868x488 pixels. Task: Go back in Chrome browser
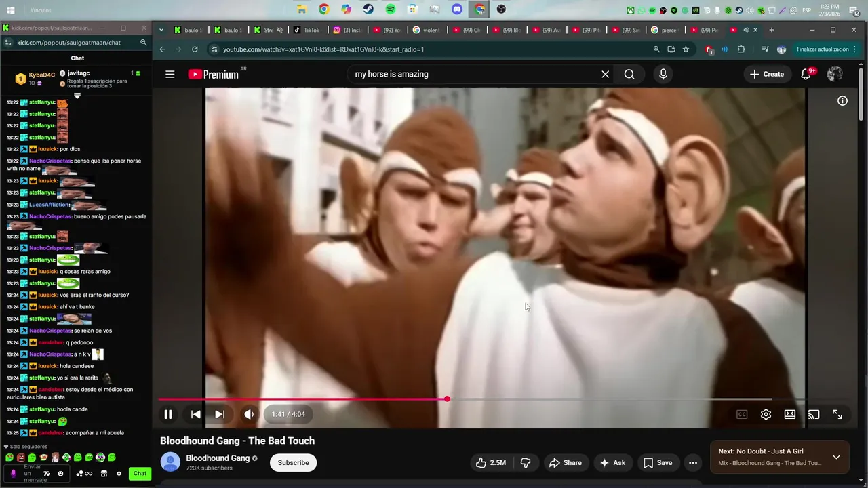(x=162, y=49)
